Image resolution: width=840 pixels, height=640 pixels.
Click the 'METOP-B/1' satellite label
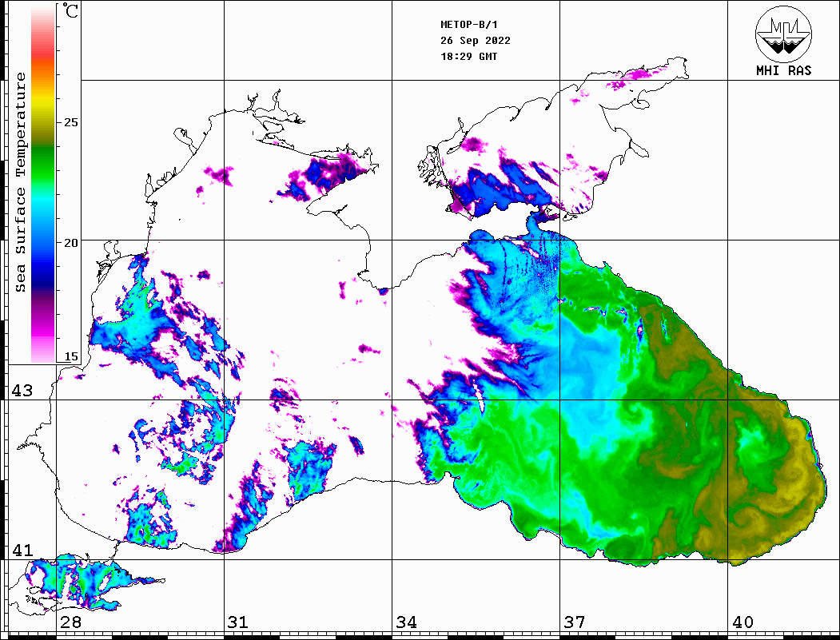469,25
